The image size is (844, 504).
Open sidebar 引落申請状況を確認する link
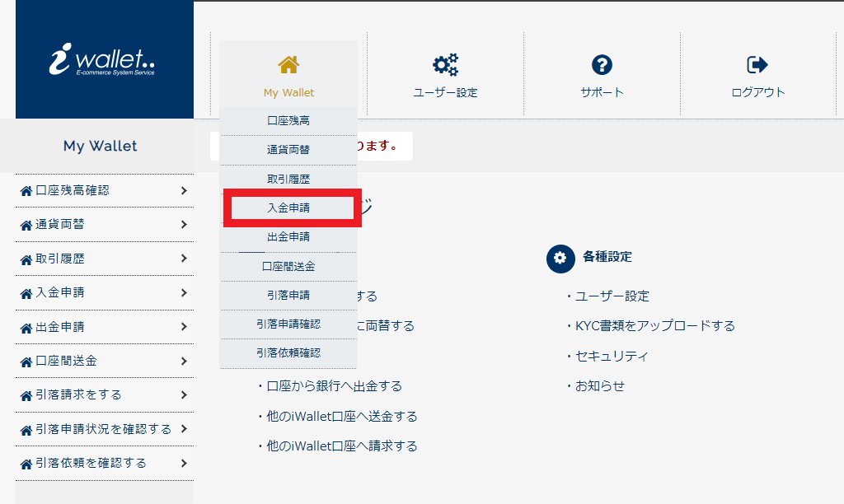pyautogui.click(x=103, y=429)
